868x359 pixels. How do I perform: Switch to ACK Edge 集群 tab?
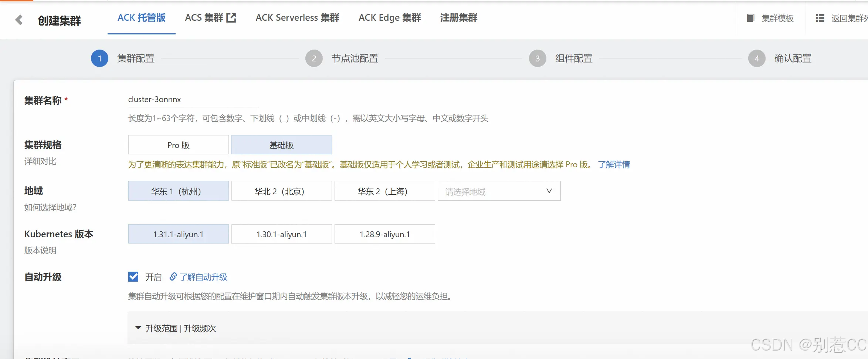point(390,17)
